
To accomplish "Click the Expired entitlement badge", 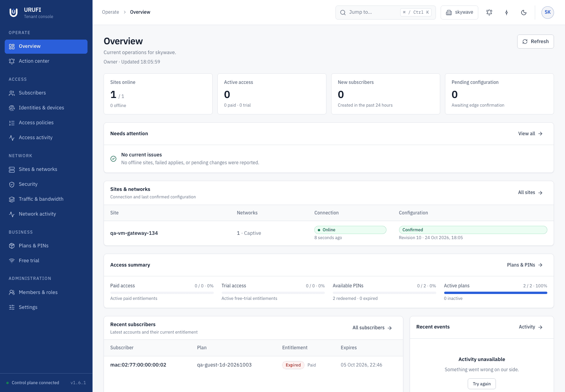I will (x=293, y=365).
